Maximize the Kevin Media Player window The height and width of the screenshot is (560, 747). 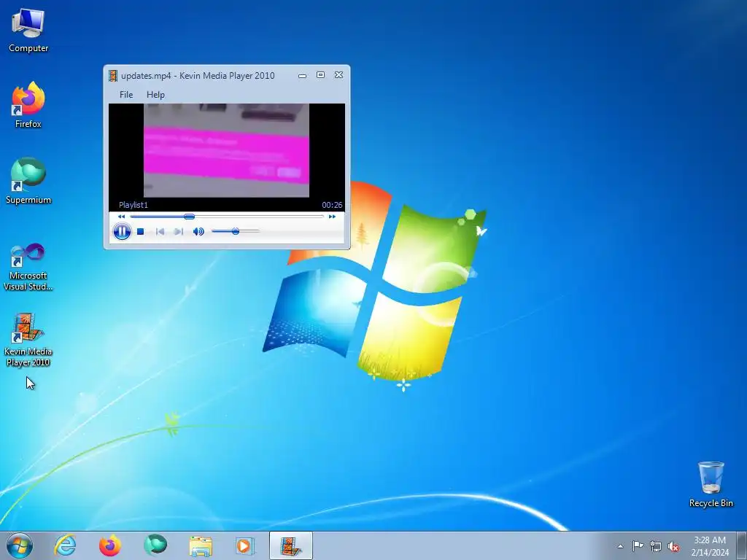(321, 75)
